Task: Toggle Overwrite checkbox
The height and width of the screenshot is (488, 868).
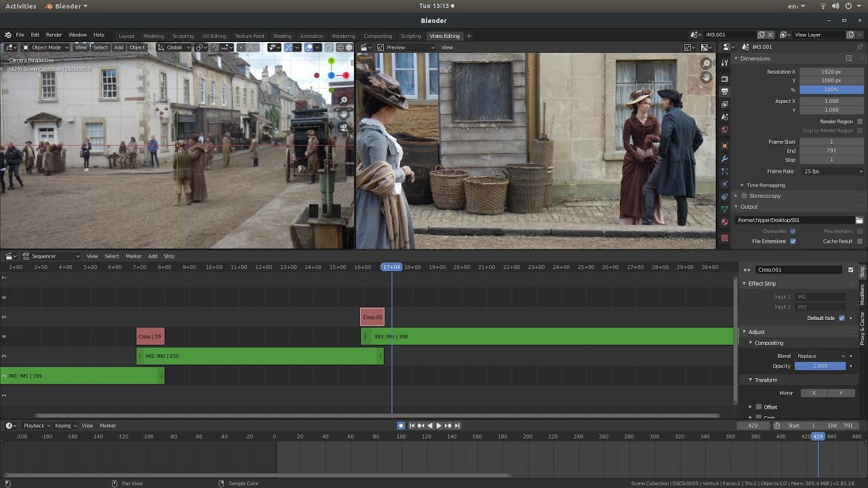Action: 793,232
